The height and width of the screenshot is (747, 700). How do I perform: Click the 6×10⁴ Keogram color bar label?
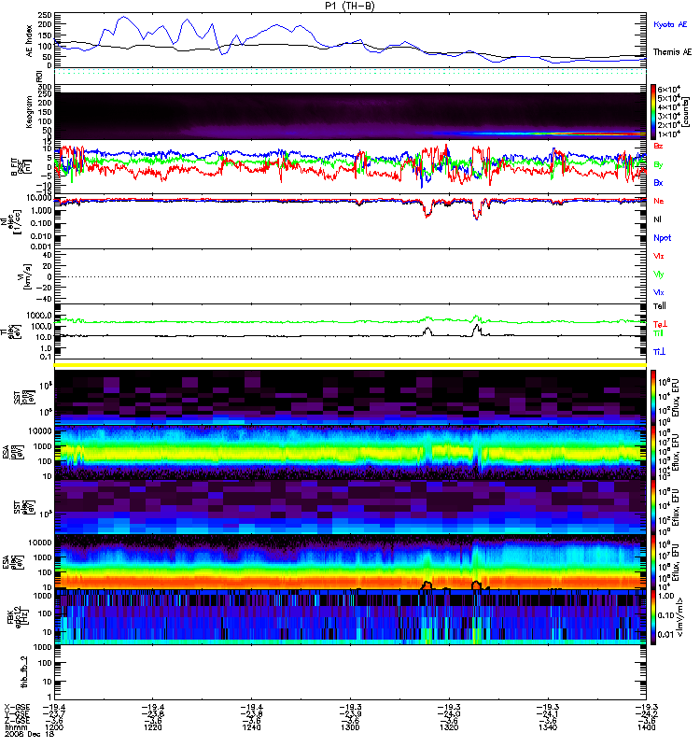coord(669,89)
